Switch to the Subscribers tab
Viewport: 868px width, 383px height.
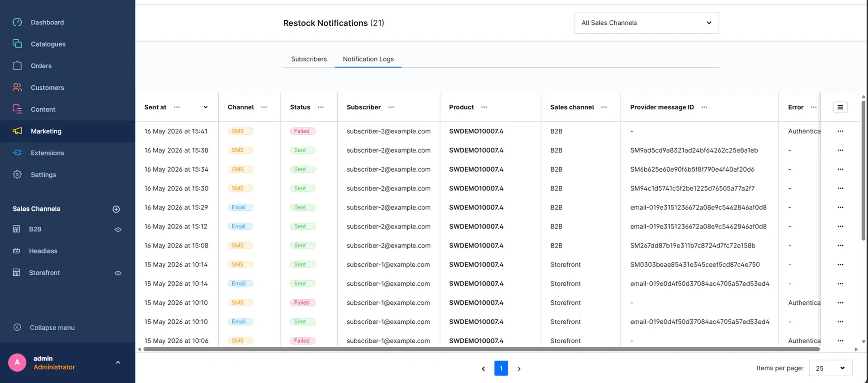[x=309, y=59]
